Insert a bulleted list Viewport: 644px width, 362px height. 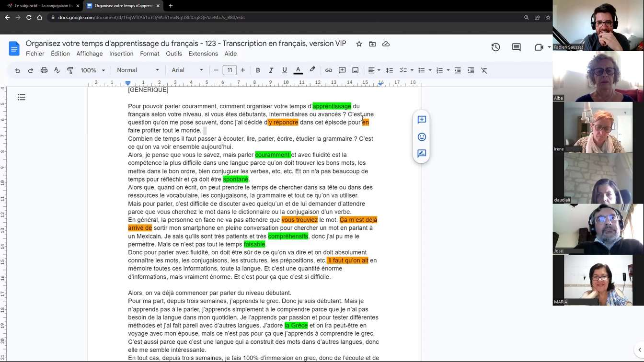(422, 70)
